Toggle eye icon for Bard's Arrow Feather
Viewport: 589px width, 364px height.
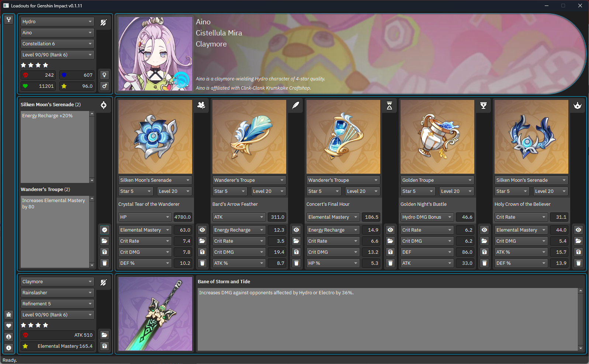point(297,230)
